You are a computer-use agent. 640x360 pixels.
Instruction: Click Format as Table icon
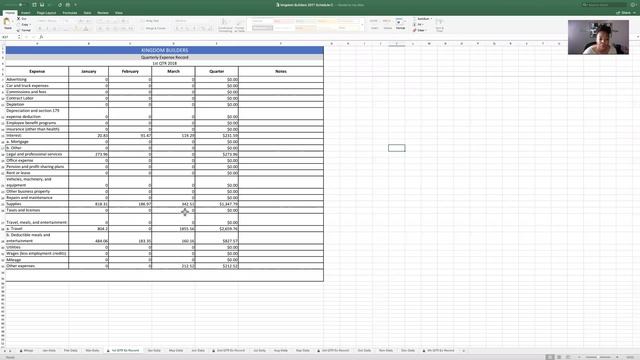click(239, 24)
